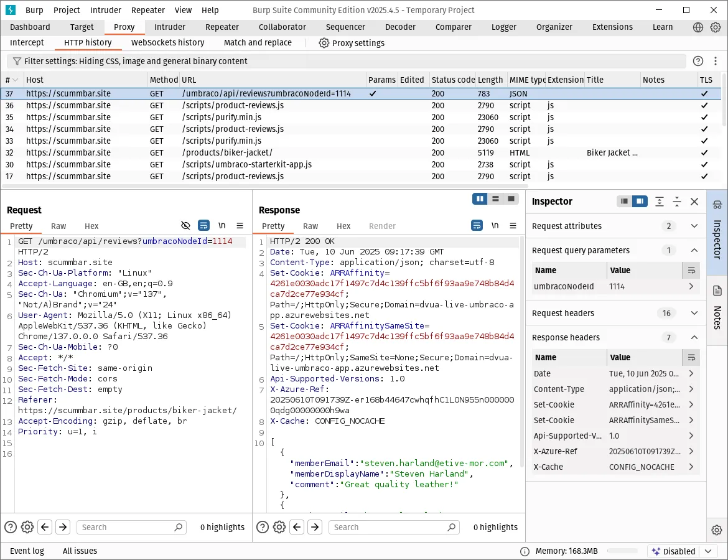Click the Inspector side tab icon
Viewport: 728px width, 560px height.
[x=717, y=205]
